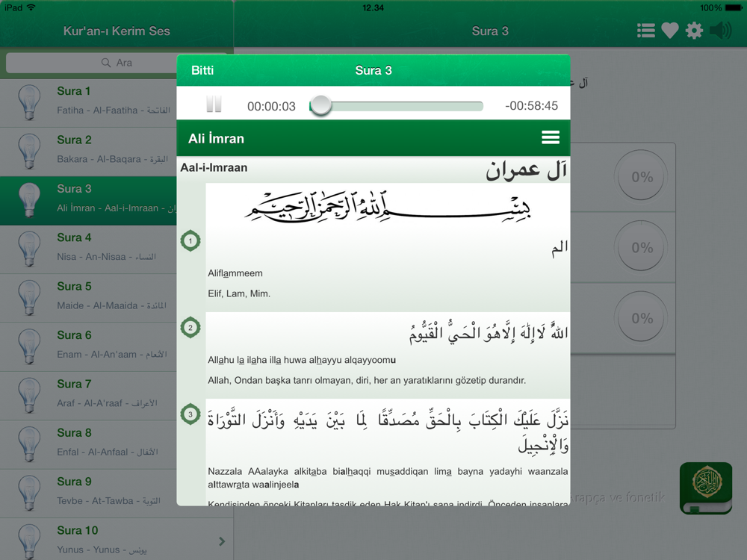Tap the Bitti done button
Image resolution: width=747 pixels, height=560 pixels.
[202, 70]
